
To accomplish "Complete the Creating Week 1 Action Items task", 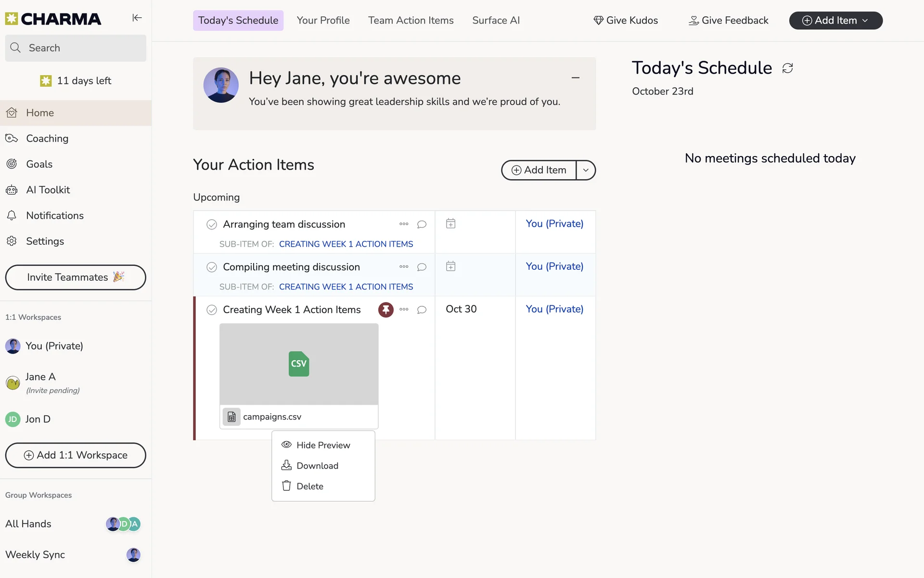I will [x=212, y=310].
